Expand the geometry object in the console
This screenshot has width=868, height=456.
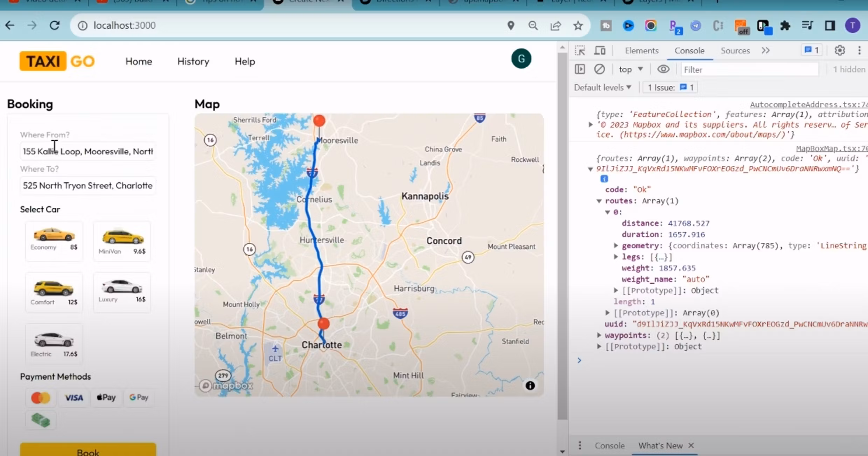[x=616, y=246]
